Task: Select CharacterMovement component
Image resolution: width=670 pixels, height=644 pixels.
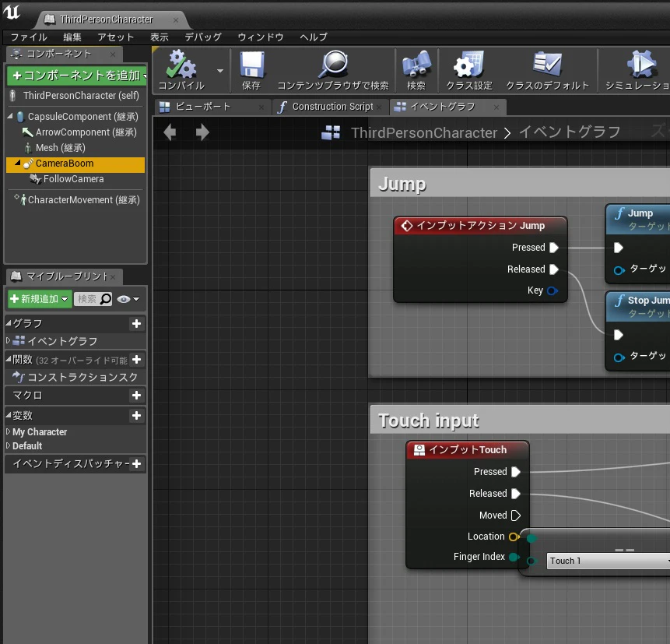Action: 84,199
